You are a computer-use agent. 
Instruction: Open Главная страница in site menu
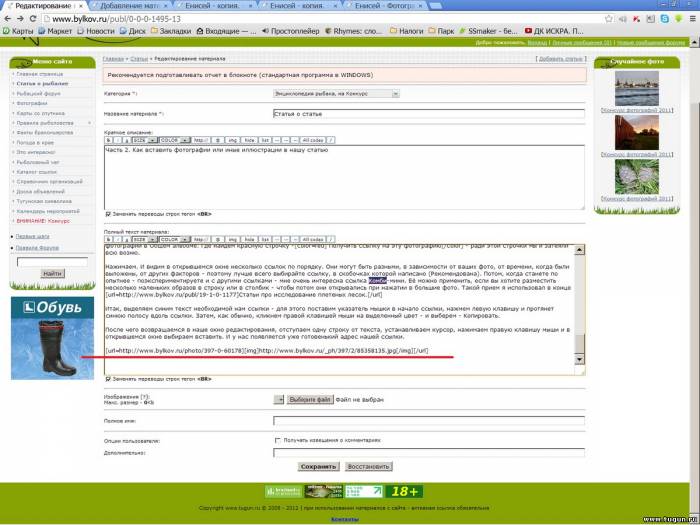click(40, 74)
